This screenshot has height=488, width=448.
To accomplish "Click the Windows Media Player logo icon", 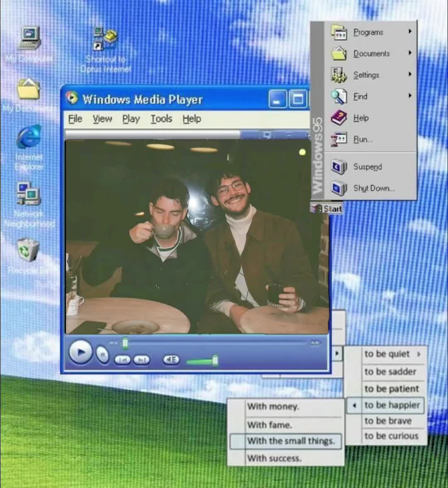I will (x=72, y=98).
